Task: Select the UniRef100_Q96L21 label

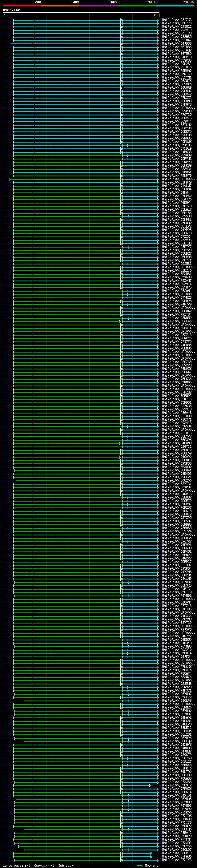Action: [x=177, y=477]
